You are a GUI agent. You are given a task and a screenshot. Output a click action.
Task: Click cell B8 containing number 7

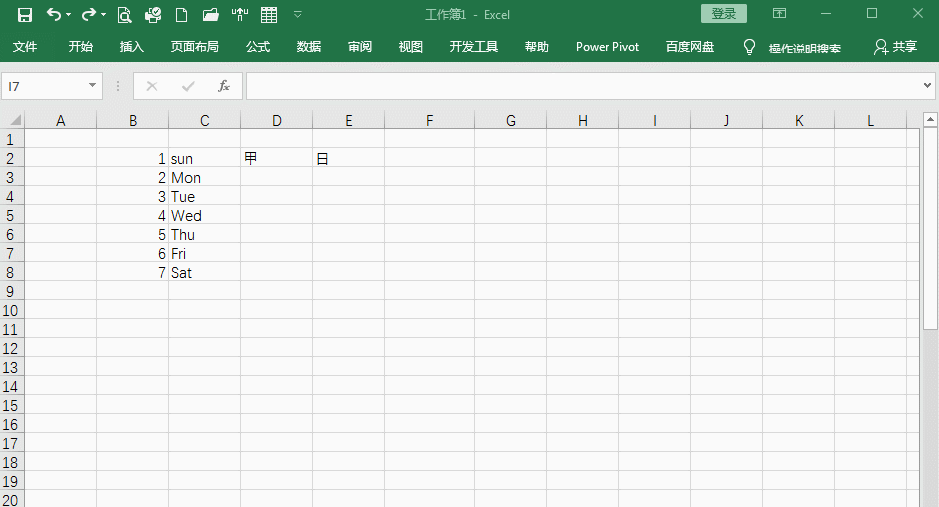click(x=132, y=272)
